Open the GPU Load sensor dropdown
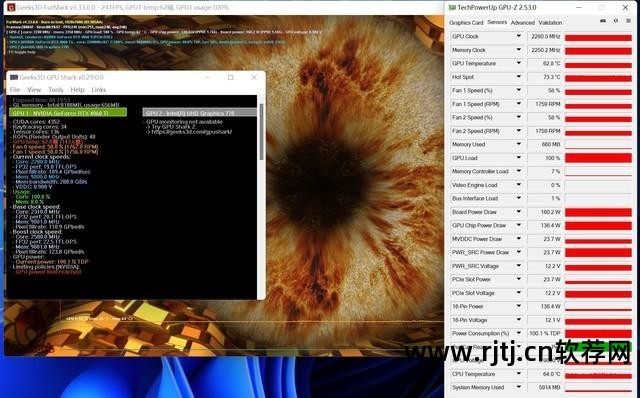The width and height of the screenshot is (640, 398). (x=519, y=158)
